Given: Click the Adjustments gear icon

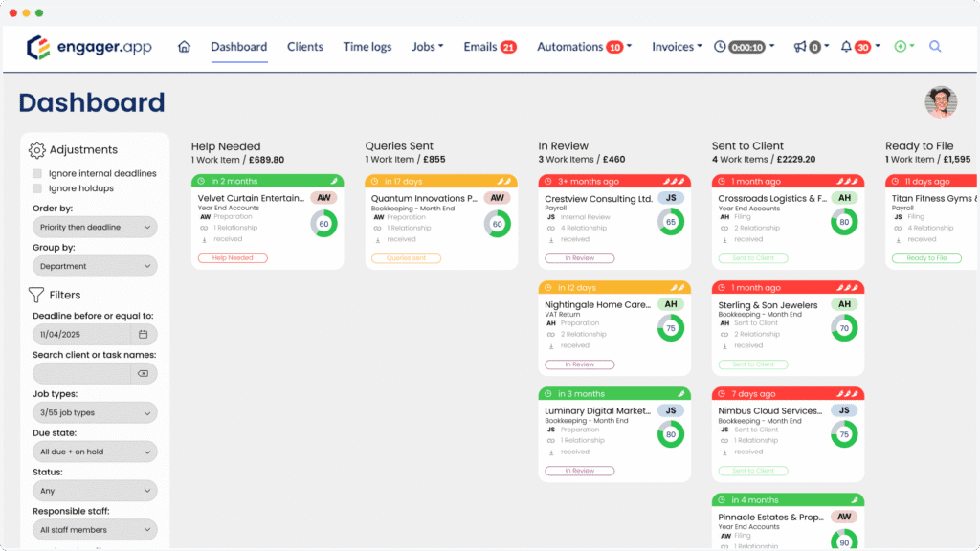Looking at the screenshot, I should (x=37, y=150).
